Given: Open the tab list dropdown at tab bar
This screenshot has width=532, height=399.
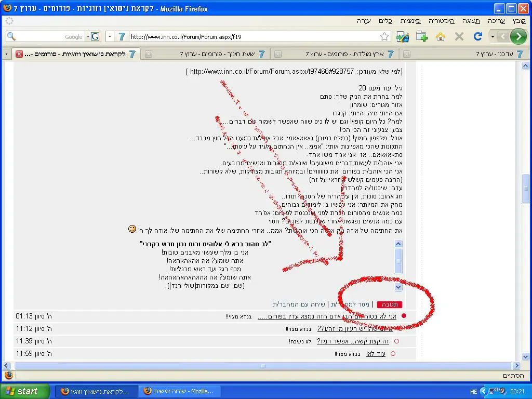Looking at the screenshot, I should click(7, 54).
